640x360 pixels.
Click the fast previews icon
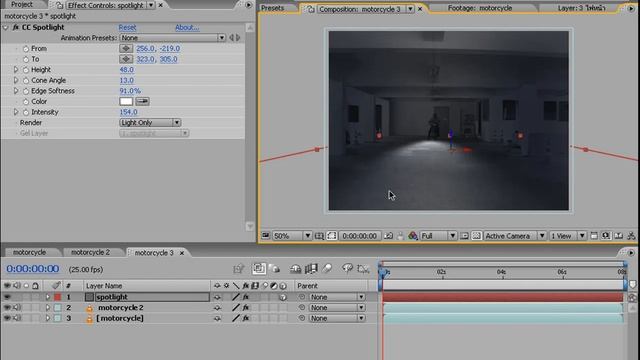(x=606, y=236)
